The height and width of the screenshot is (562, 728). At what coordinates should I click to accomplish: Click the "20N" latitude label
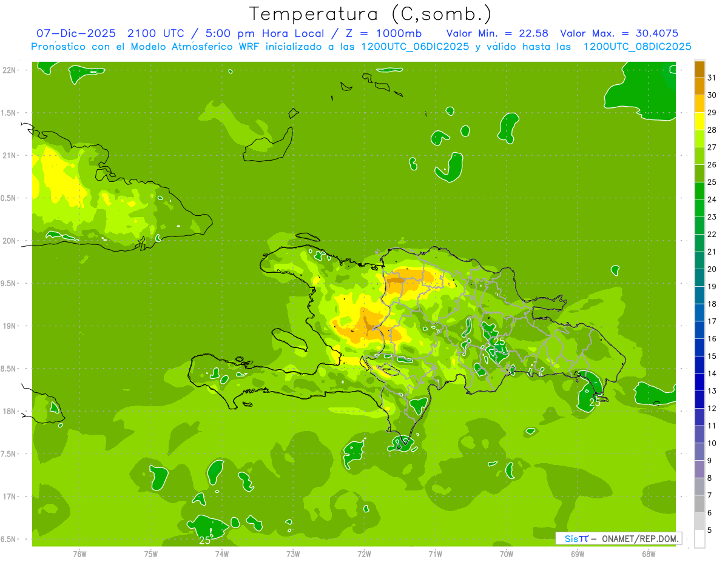(9, 241)
